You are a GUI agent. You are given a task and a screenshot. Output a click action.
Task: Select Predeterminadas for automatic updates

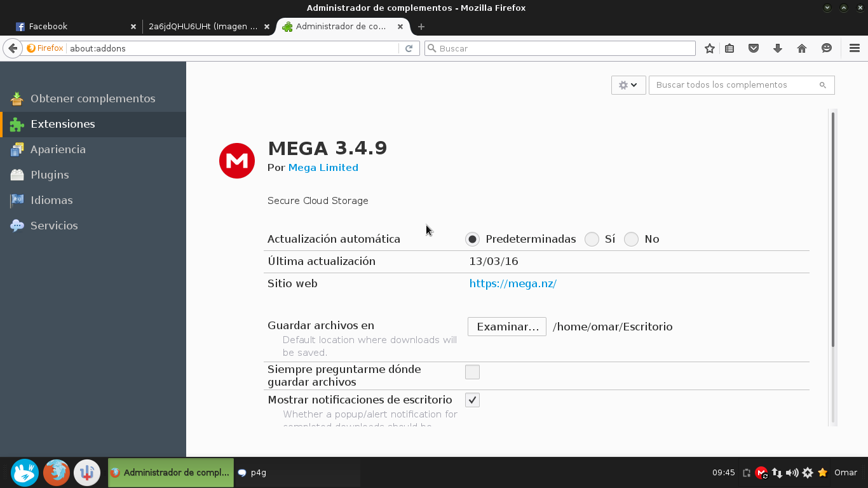[472, 239]
